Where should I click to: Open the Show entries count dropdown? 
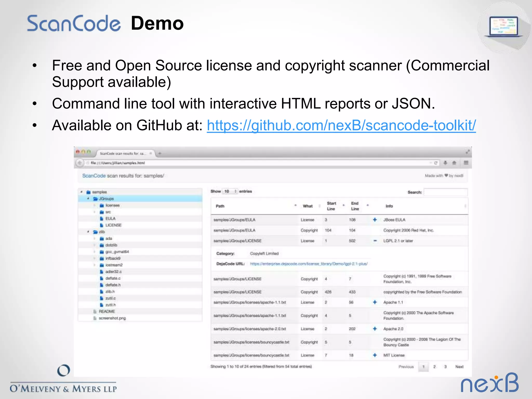tap(230, 191)
